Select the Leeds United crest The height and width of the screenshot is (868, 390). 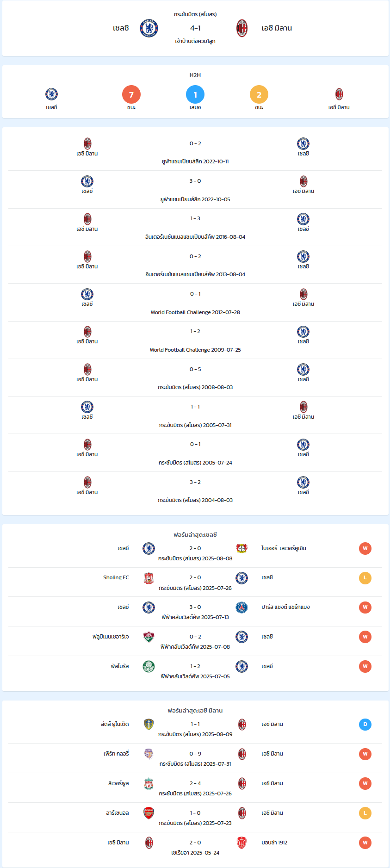149,725
